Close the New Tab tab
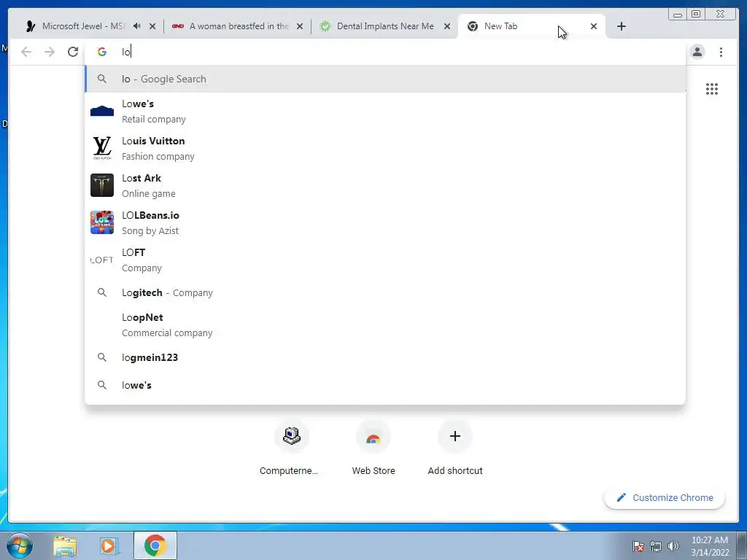This screenshot has height=560, width=747. tap(594, 26)
